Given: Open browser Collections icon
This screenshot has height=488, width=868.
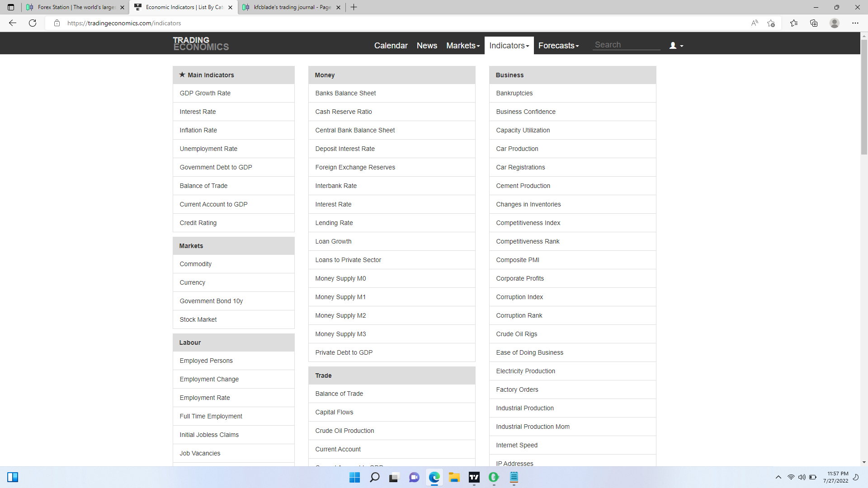Looking at the screenshot, I should click(x=814, y=23).
